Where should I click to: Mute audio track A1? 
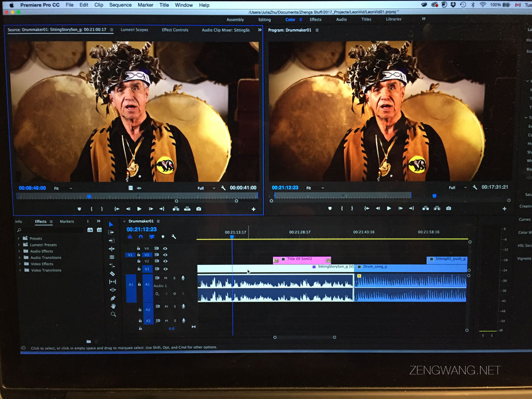(x=166, y=278)
